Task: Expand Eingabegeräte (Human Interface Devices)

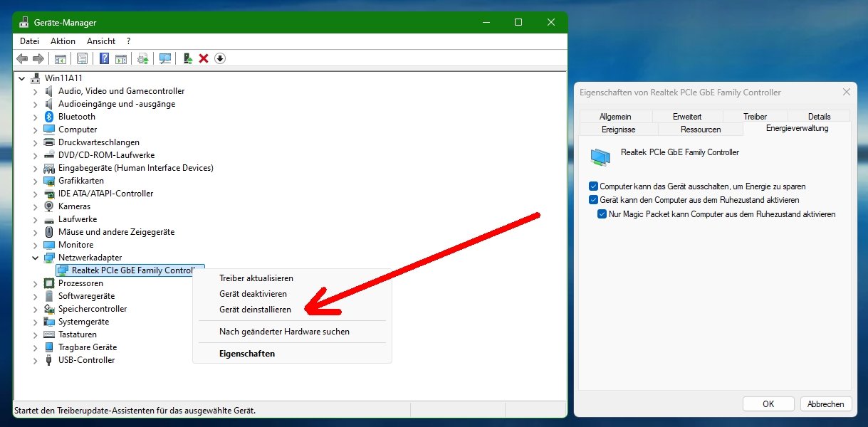Action: [36, 168]
